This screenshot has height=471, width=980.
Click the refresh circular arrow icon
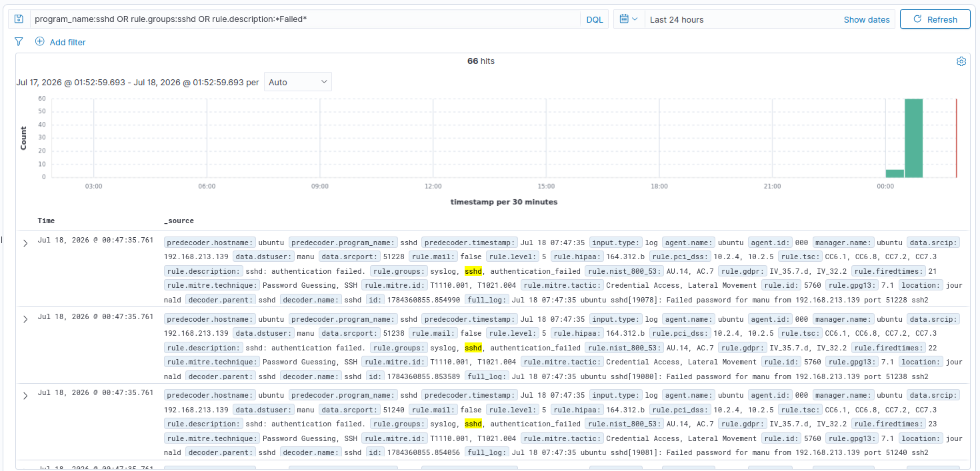pyautogui.click(x=917, y=19)
